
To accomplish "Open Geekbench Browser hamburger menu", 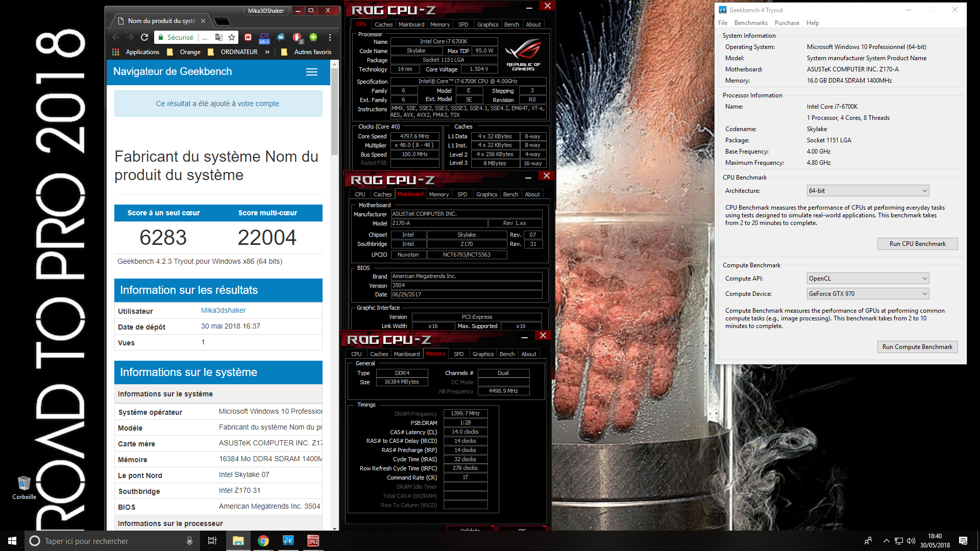I will [x=312, y=72].
